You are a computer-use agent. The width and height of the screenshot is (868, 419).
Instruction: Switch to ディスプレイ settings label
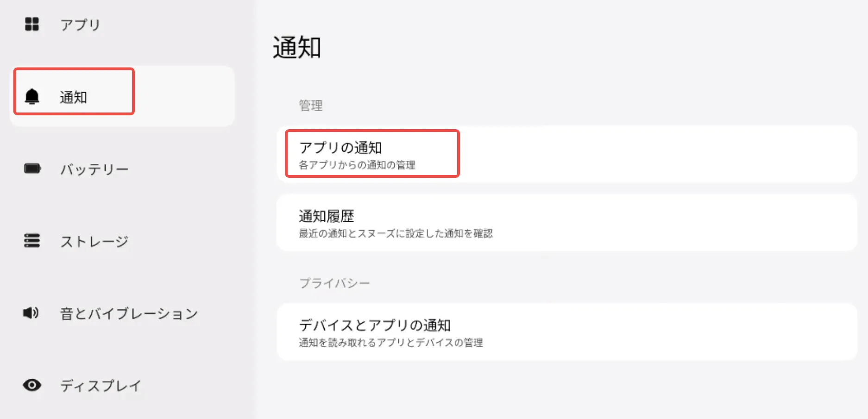[101, 386]
